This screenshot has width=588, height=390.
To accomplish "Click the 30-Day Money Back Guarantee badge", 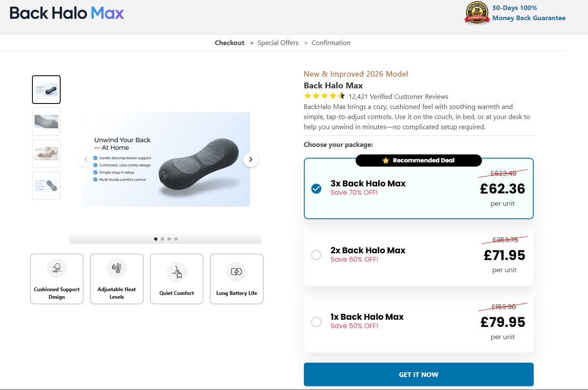I will coord(476,13).
